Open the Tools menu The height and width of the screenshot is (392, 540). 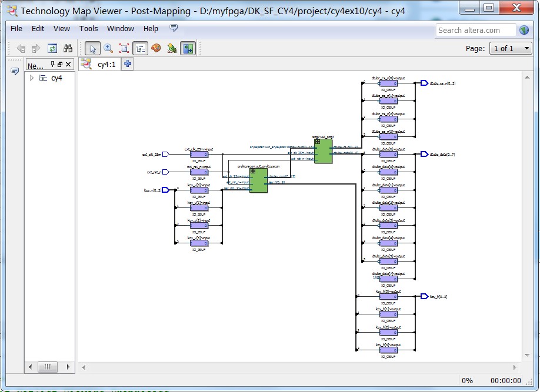pos(88,28)
